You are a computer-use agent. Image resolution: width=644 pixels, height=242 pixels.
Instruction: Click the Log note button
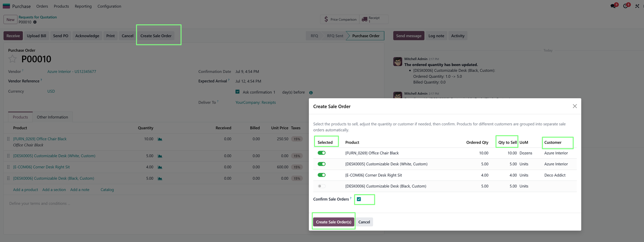436,36
